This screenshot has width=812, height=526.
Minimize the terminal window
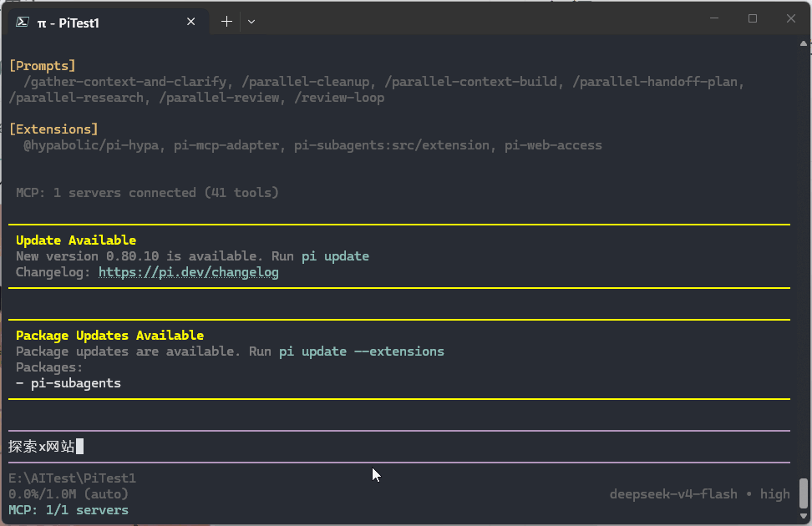pyautogui.click(x=714, y=18)
